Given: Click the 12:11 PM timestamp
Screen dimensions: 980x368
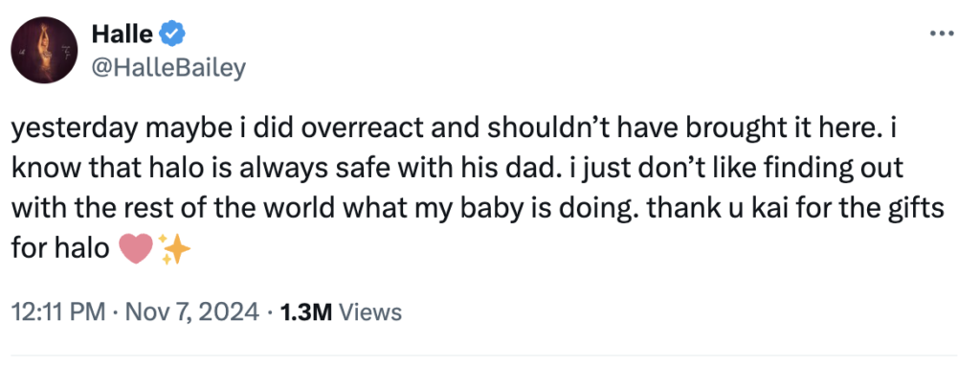Looking at the screenshot, I should point(58,311).
